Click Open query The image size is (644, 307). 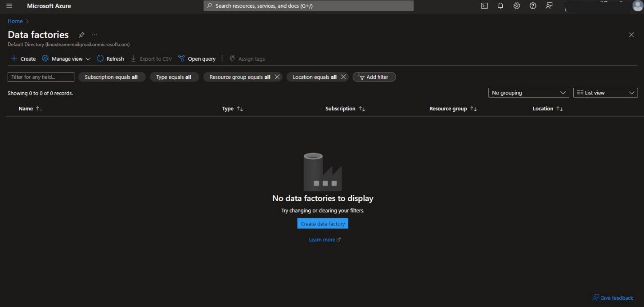click(197, 59)
